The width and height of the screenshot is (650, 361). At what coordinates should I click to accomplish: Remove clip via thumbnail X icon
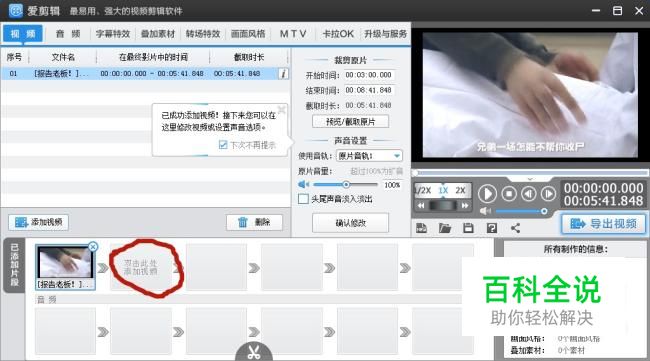coord(93,247)
